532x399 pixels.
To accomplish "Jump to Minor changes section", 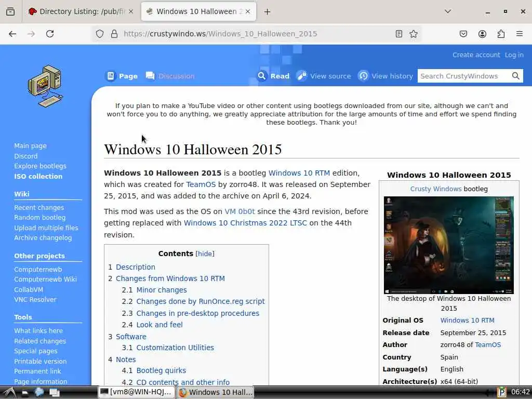I will (x=162, y=290).
